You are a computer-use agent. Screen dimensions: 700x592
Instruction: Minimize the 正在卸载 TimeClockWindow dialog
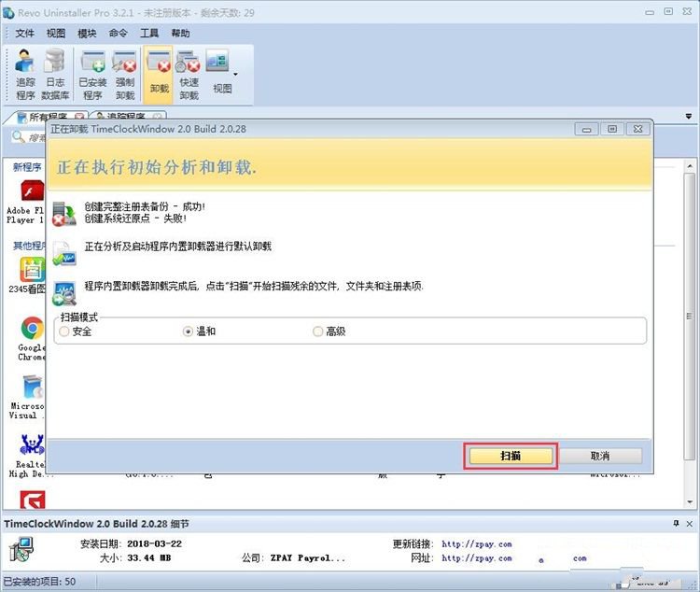(586, 129)
